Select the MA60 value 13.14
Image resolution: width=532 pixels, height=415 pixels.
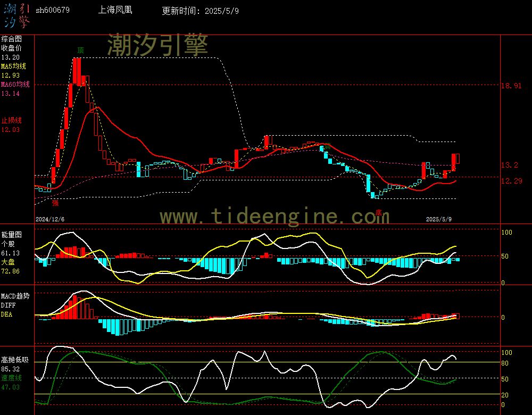point(11,93)
